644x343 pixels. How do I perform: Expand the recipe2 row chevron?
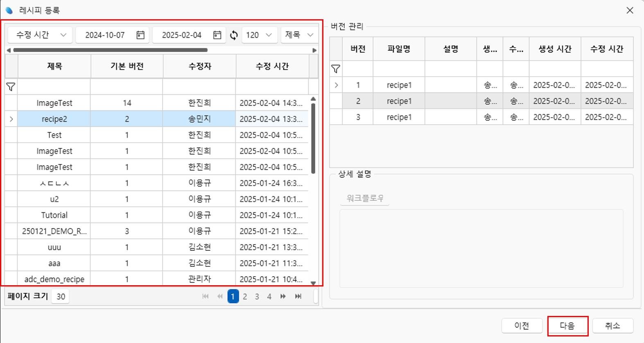(11, 119)
